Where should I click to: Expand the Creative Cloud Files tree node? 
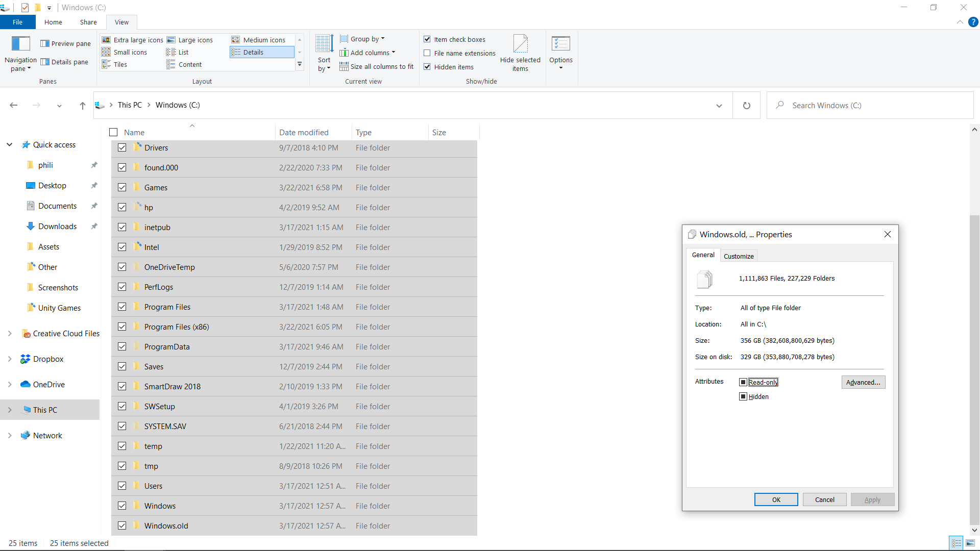pyautogui.click(x=9, y=334)
